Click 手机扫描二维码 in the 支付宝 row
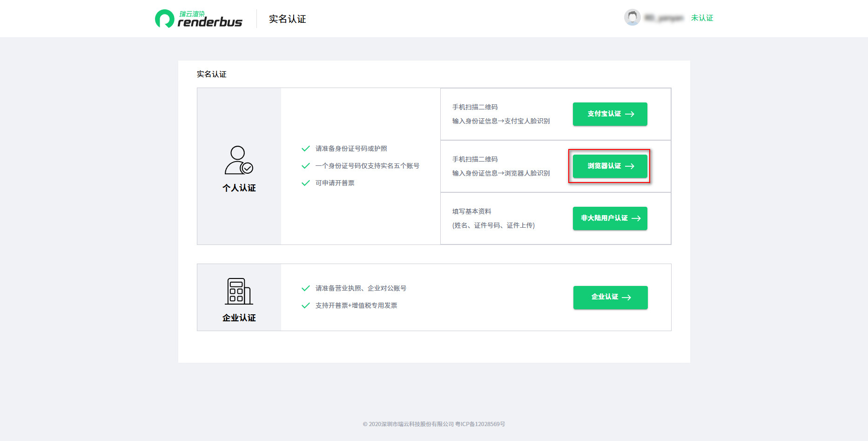The height and width of the screenshot is (441, 868). click(475, 107)
